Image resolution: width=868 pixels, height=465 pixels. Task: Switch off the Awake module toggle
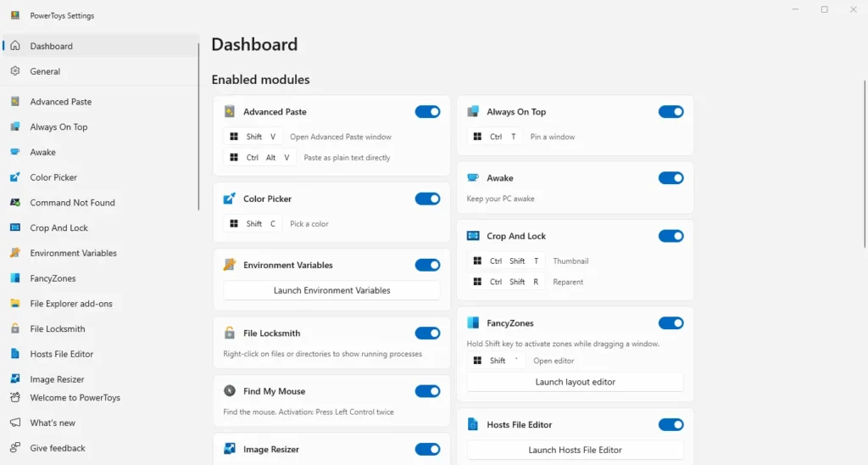click(670, 178)
